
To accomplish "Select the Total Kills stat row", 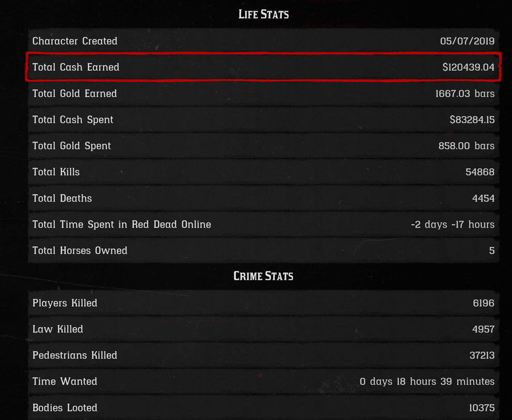I will click(x=263, y=172).
